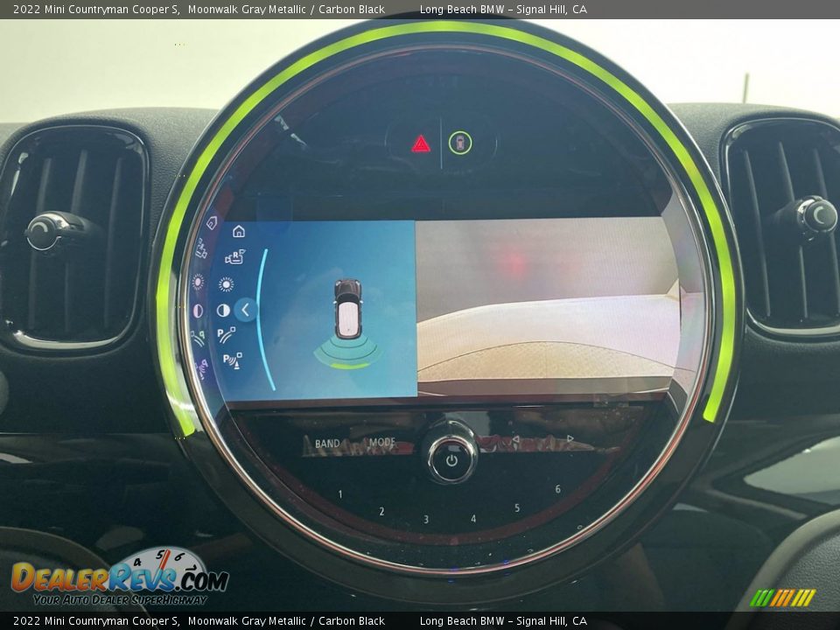Tap the Home icon in camera menu
840x630 pixels.
pyautogui.click(x=238, y=232)
